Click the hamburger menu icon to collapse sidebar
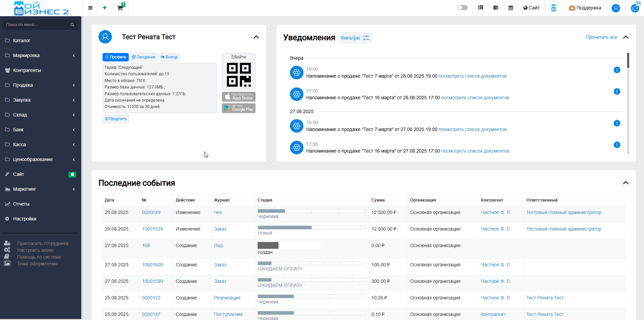Viewport: 644px width, 320px height. click(x=90, y=8)
